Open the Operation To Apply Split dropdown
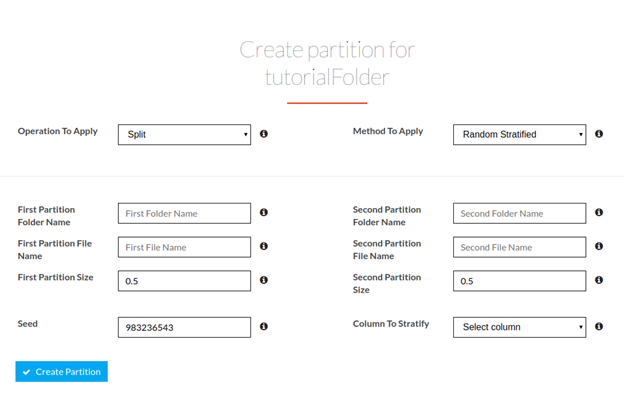This screenshot has height=399, width=624. point(184,134)
